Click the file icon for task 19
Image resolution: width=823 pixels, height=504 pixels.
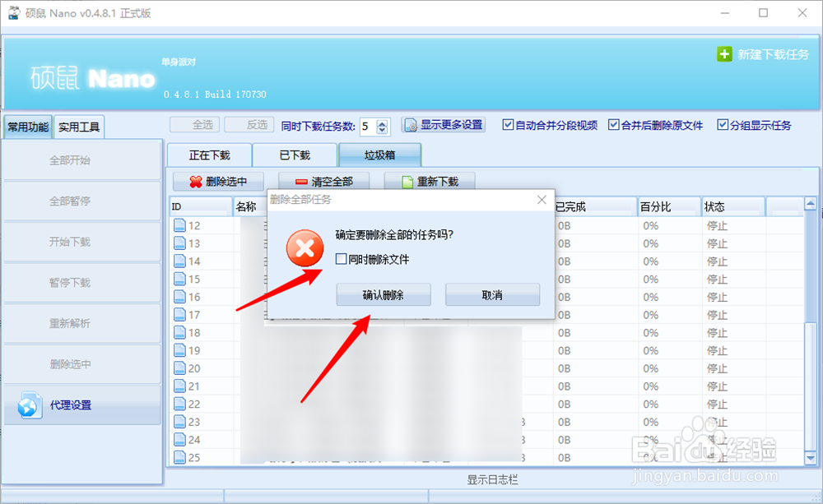(179, 350)
